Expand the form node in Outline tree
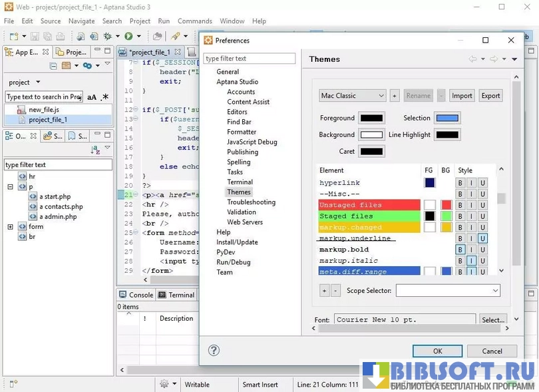The height and width of the screenshot is (392, 539). 10,227
